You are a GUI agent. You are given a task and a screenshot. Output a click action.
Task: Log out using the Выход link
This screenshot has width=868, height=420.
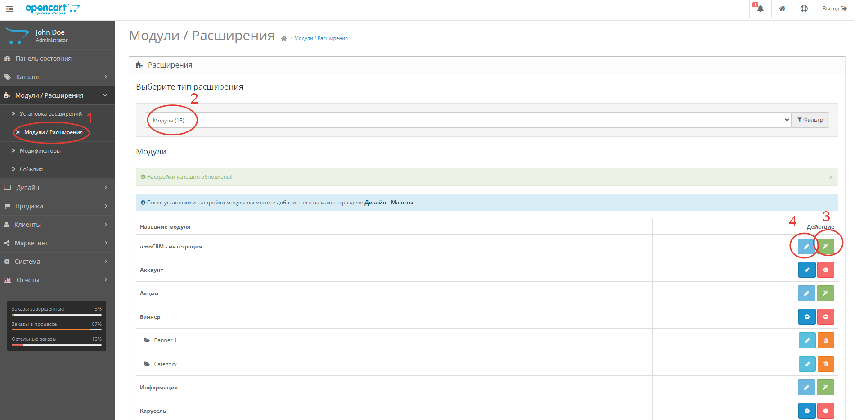click(x=834, y=9)
